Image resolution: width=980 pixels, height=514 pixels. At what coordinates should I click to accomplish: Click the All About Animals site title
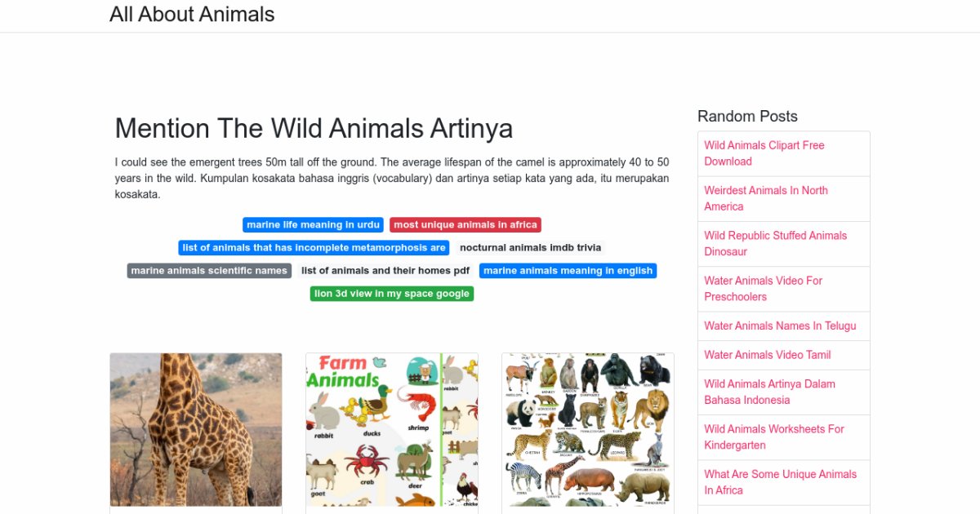pos(192,15)
